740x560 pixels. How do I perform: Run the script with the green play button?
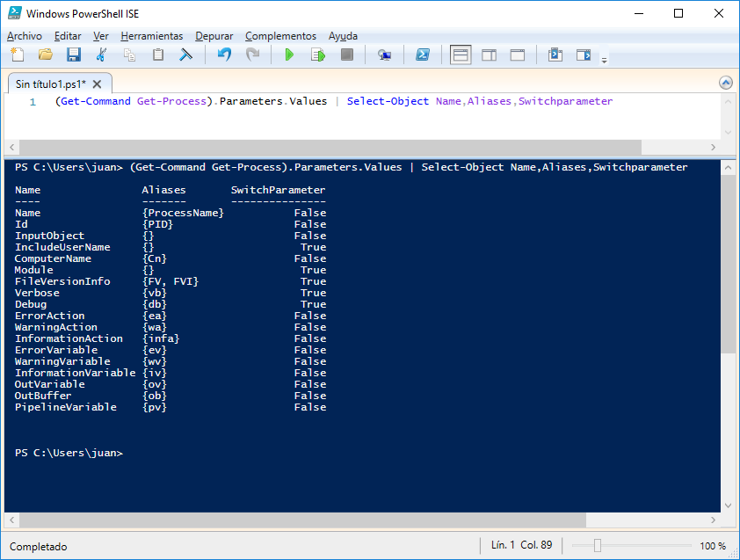tap(289, 55)
